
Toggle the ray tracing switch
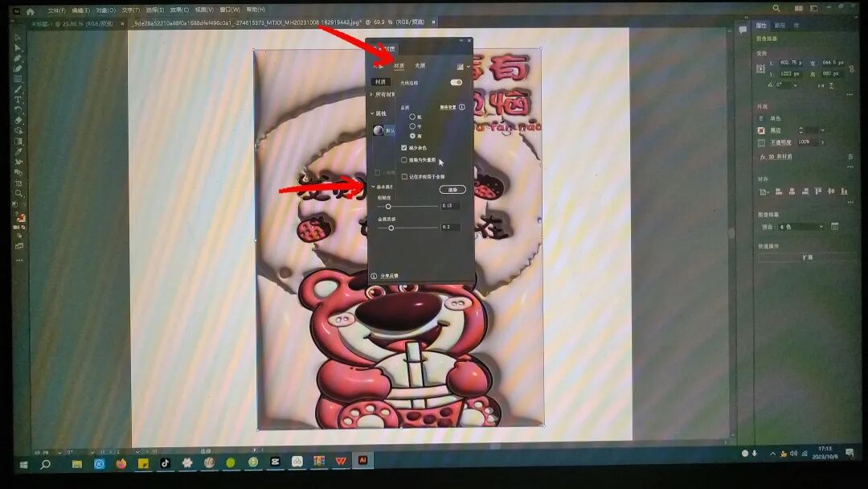point(457,83)
